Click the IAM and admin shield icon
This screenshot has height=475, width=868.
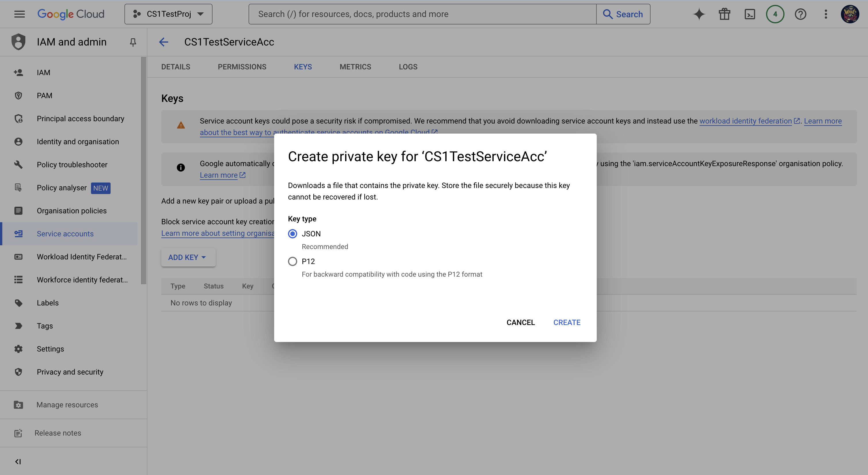[x=18, y=42]
